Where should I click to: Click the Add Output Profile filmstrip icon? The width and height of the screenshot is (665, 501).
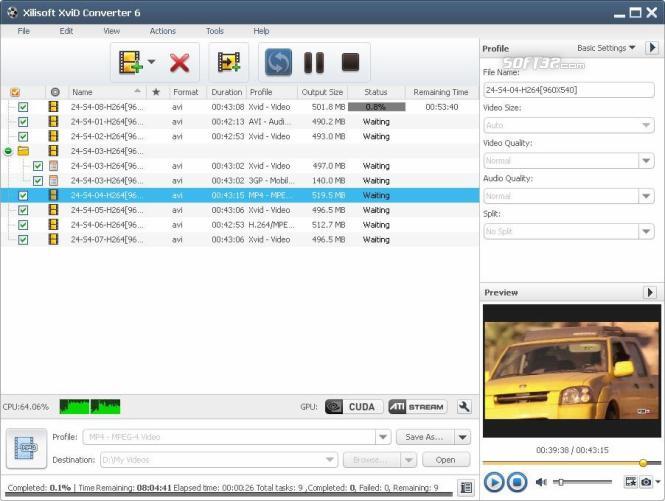(229, 62)
